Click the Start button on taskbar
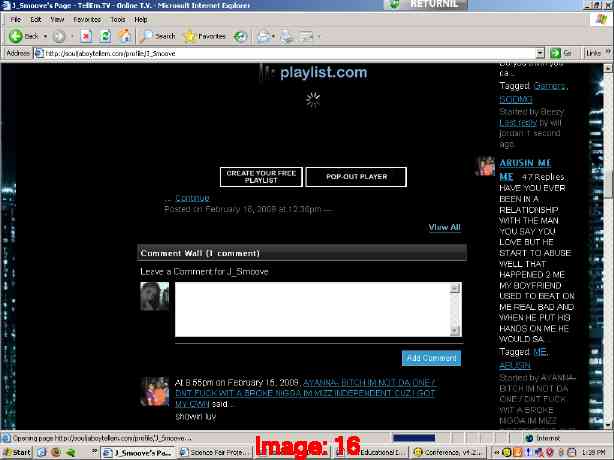 (16, 453)
